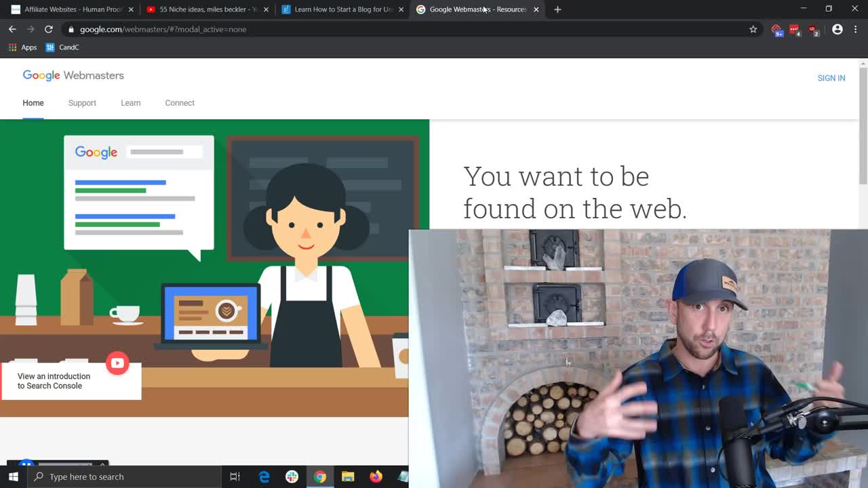Close the Affiliate Websites tab
Image resolution: width=868 pixels, height=488 pixels.
131,9
